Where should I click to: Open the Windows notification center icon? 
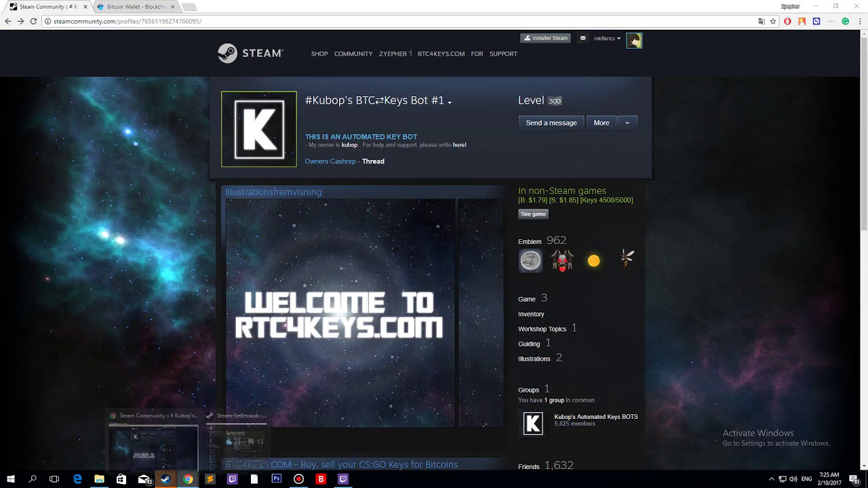pos(854,479)
